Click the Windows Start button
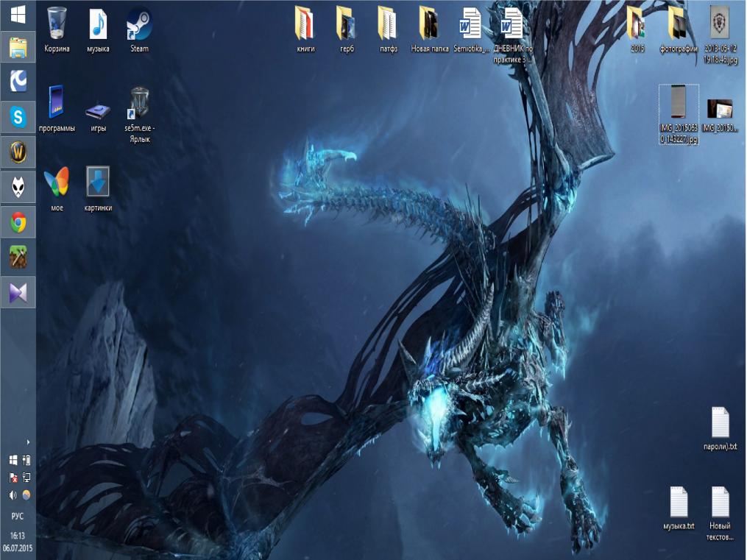The height and width of the screenshot is (560, 747). click(x=18, y=13)
